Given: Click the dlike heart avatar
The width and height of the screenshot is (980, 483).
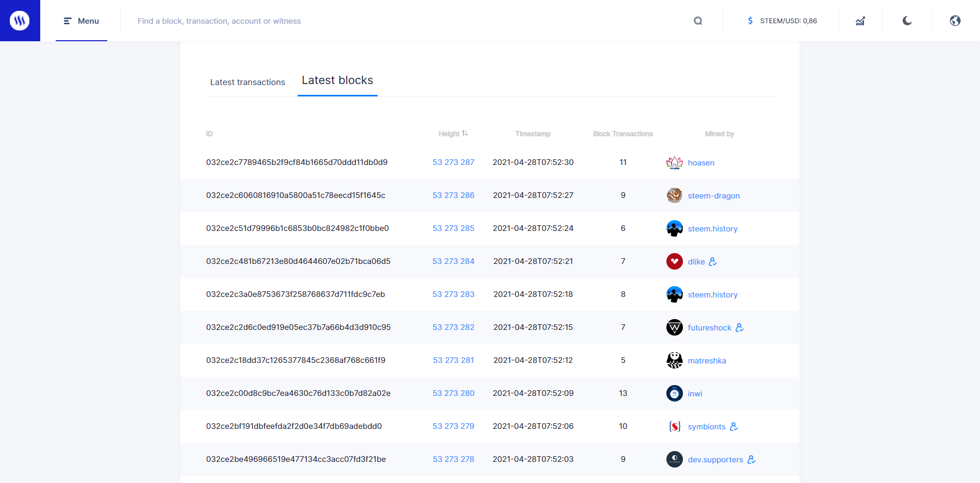Looking at the screenshot, I should (x=675, y=261).
